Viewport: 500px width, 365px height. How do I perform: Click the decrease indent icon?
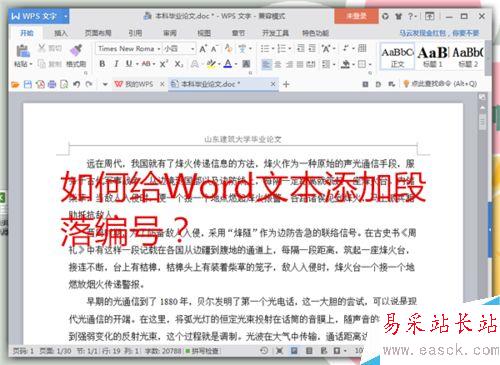(300, 49)
